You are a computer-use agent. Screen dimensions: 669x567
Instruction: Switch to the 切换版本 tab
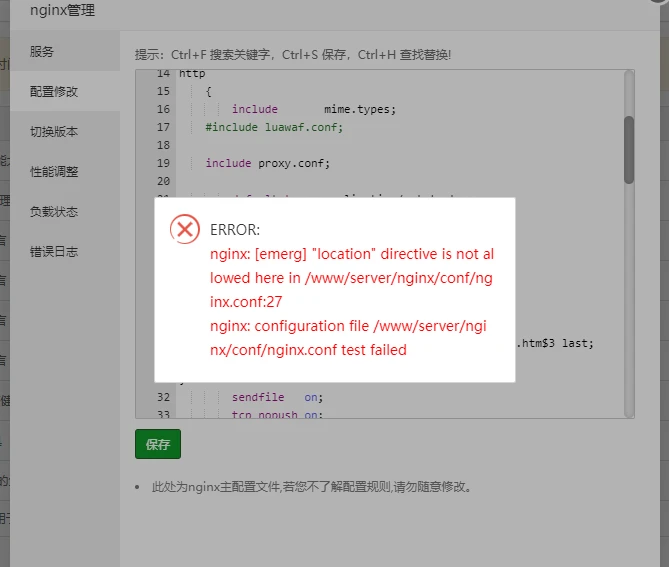coord(54,131)
